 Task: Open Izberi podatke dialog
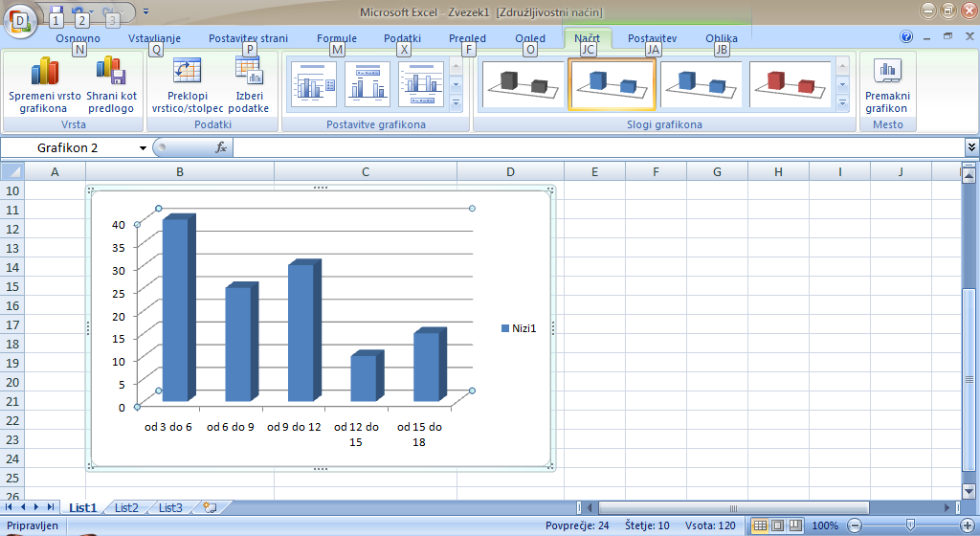[x=248, y=73]
